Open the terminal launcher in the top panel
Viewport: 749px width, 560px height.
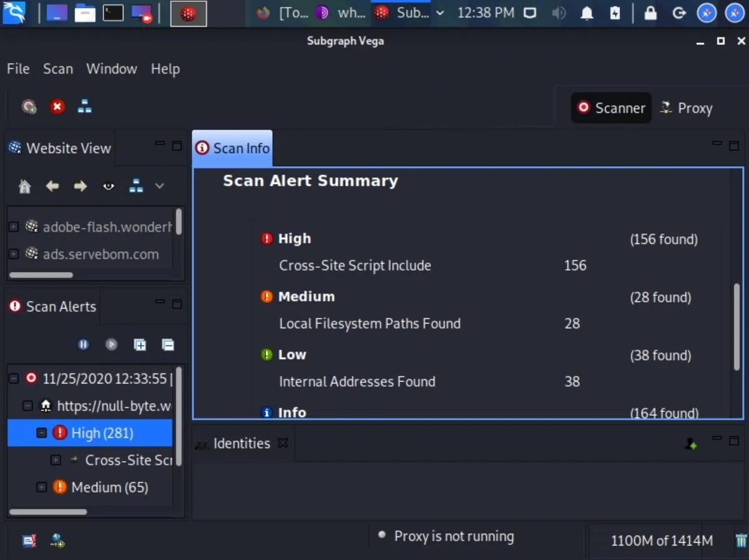[113, 13]
